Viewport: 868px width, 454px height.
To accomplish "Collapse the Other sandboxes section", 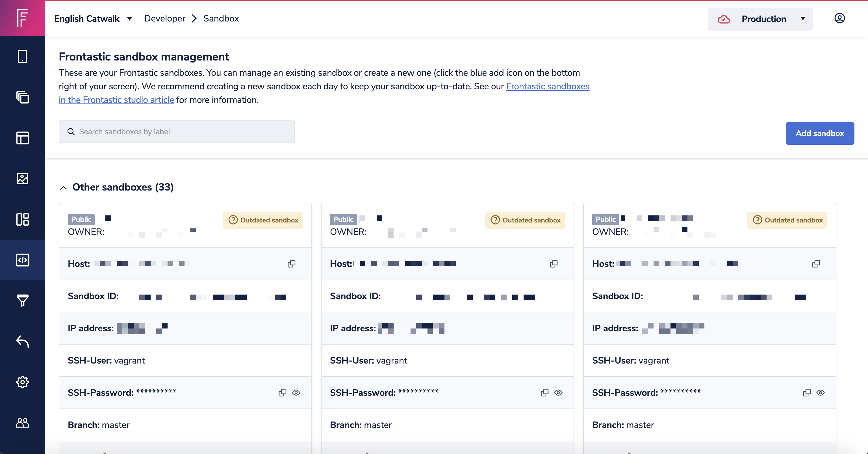I will coord(63,188).
